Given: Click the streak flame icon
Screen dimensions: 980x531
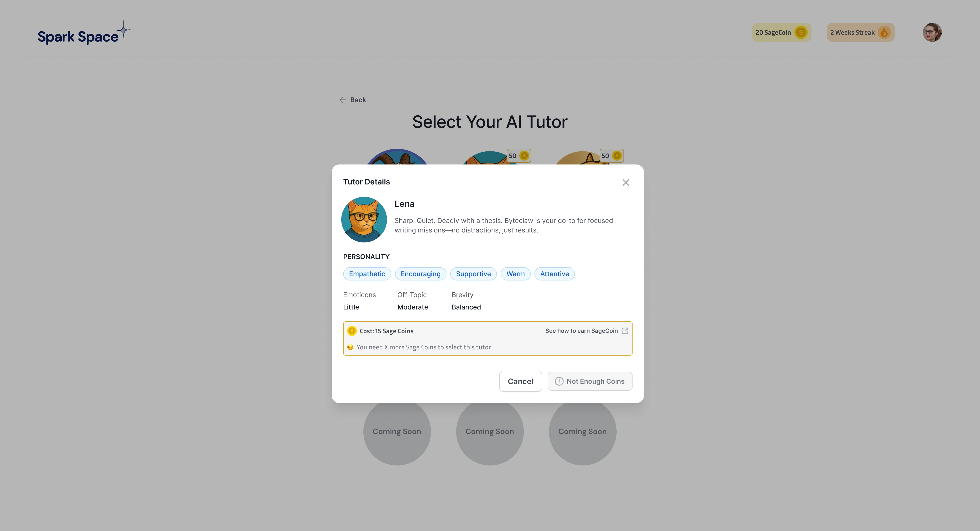Looking at the screenshot, I should [x=884, y=32].
